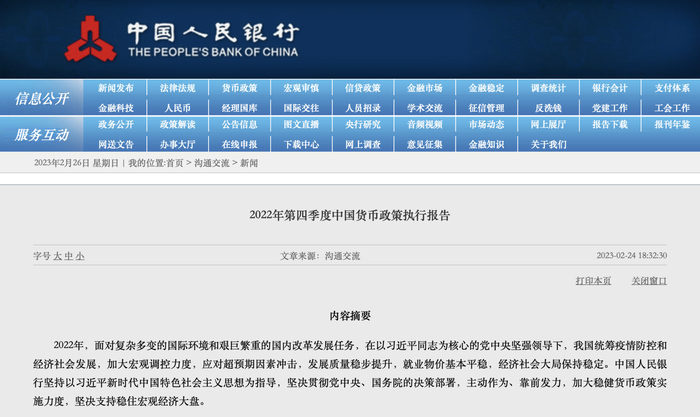Open 法律法规 menu item
Screen dimensions: 700x417
click(178, 88)
